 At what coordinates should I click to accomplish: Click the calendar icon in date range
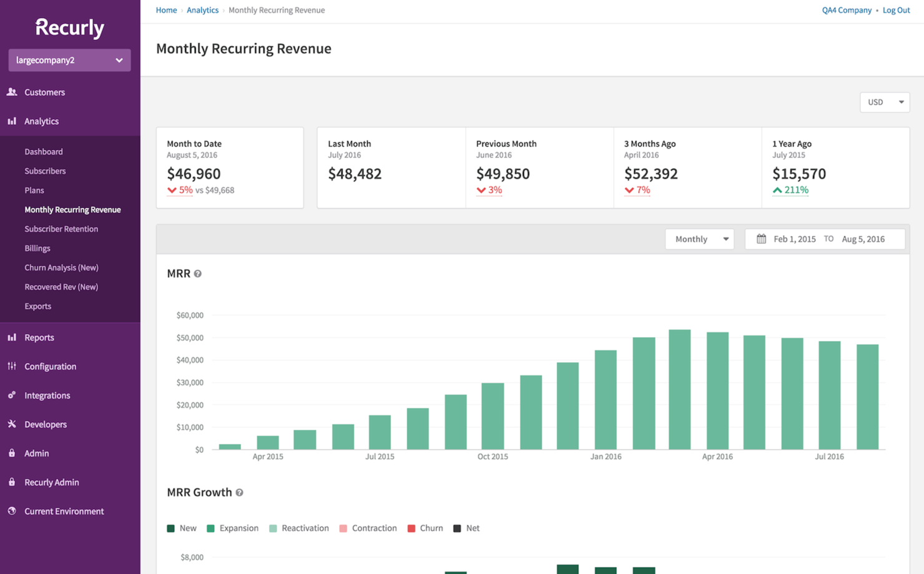coord(761,239)
